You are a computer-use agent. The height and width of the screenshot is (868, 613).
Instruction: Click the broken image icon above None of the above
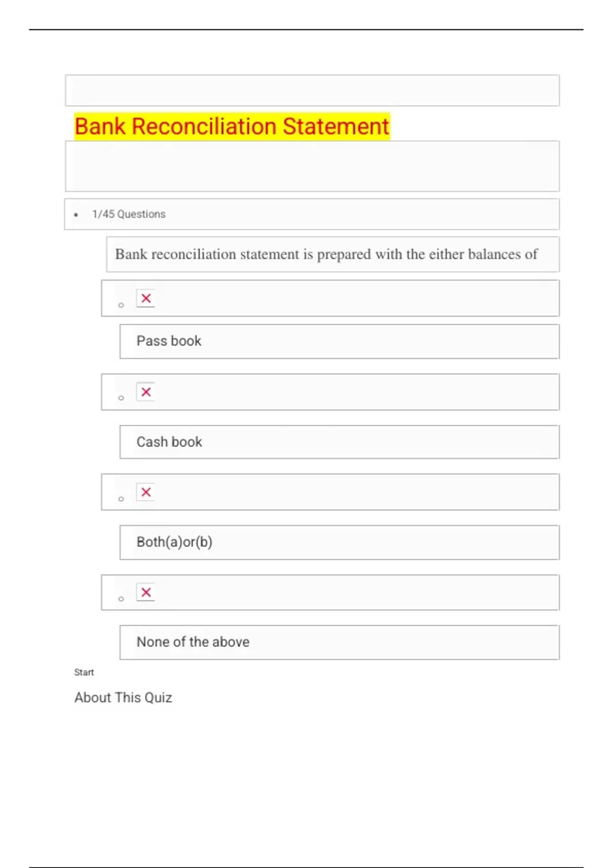(x=146, y=592)
